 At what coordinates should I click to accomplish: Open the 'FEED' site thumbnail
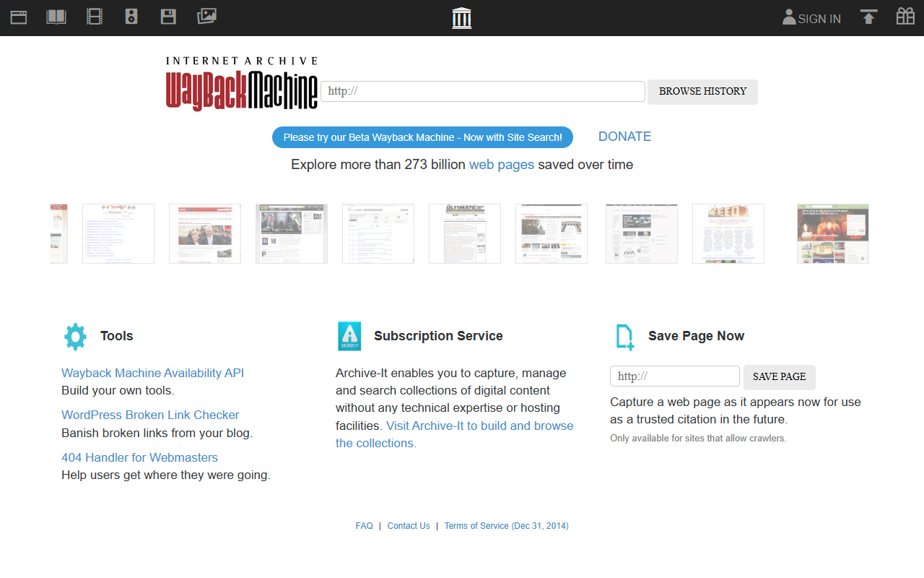point(728,233)
